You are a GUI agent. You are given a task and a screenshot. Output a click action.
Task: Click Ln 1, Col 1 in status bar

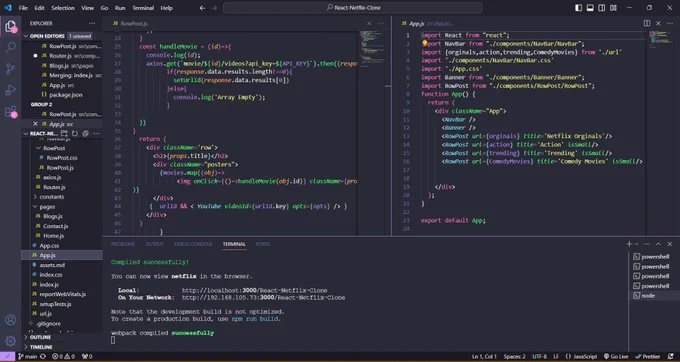pyautogui.click(x=484, y=356)
